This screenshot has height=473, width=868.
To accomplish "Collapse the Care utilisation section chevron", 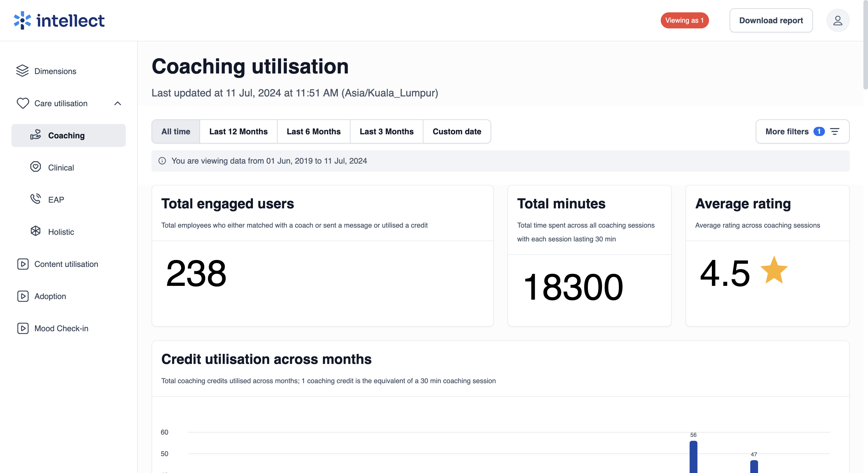I will click(118, 103).
